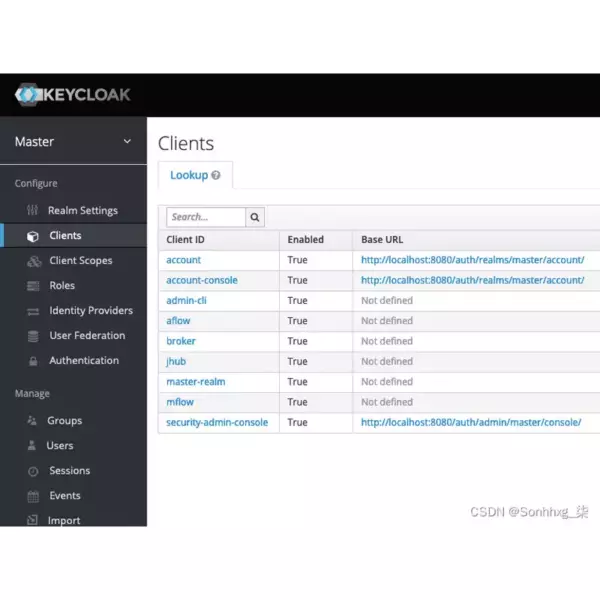This screenshot has width=600, height=600.
Task: Click the Groups icon in Manage section
Action: (x=32, y=421)
